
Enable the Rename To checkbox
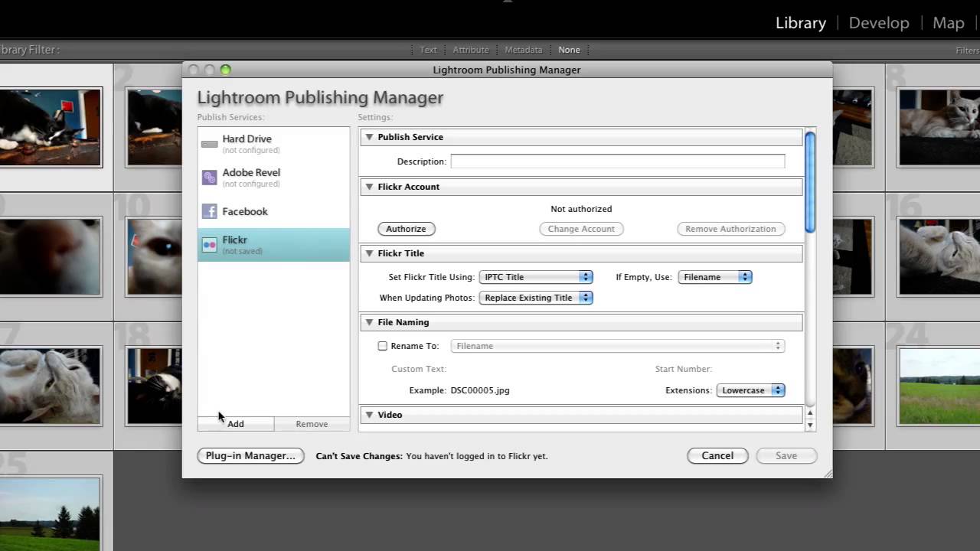point(383,346)
